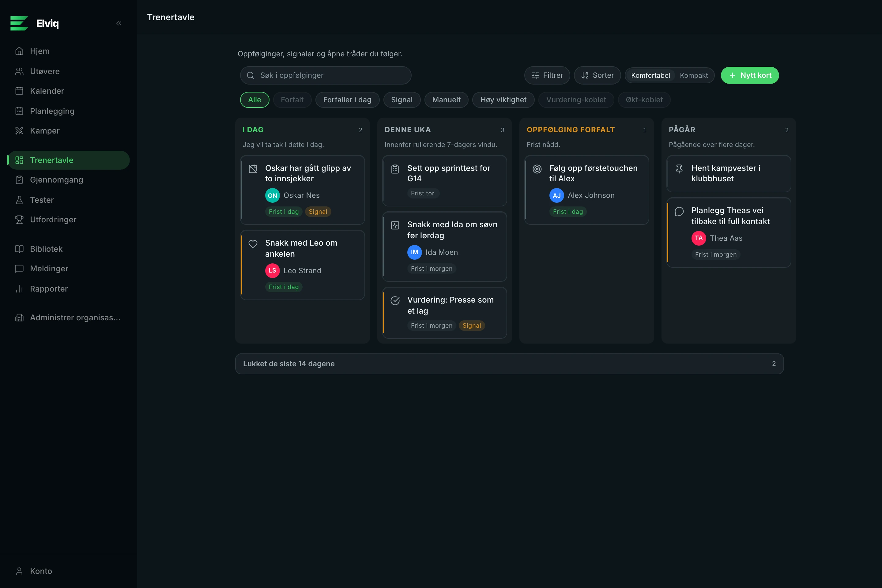Open the Kalender page
This screenshot has width=882, height=588.
point(69,91)
